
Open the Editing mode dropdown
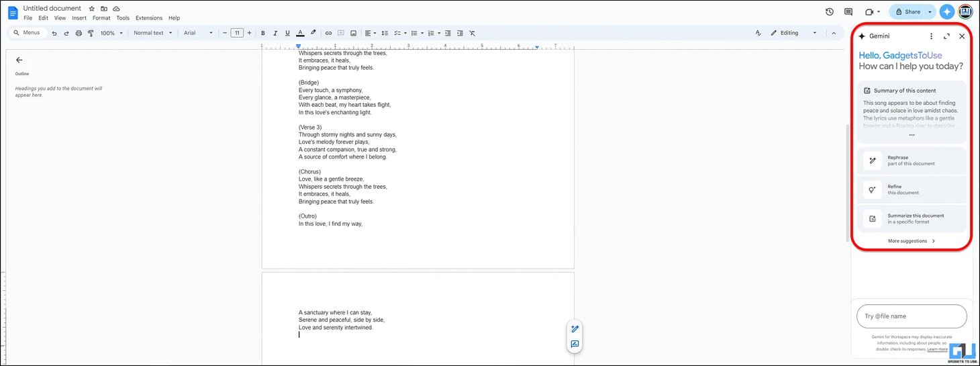[793, 33]
